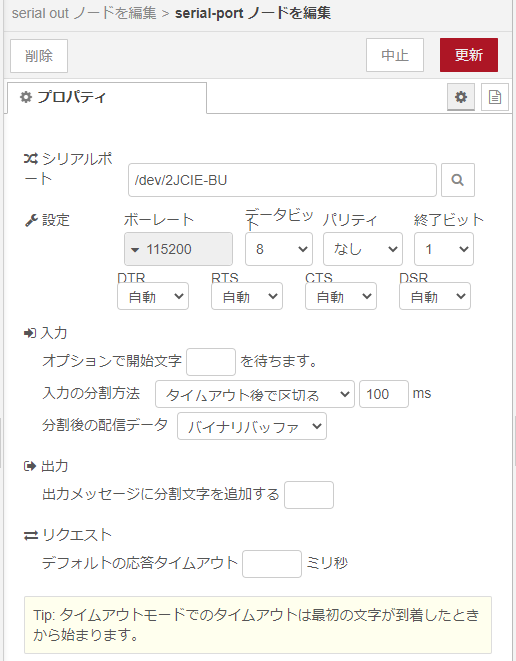
Task: Click the 'serial-port ノードを編集' title text
Action: pyautogui.click(x=253, y=13)
